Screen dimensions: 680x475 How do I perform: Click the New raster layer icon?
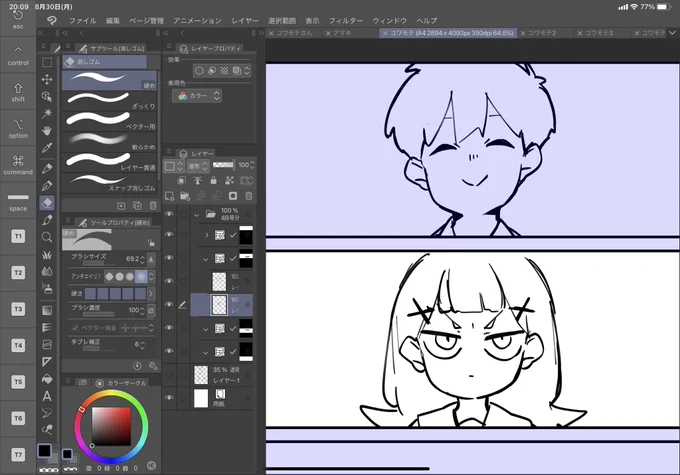tap(170, 197)
